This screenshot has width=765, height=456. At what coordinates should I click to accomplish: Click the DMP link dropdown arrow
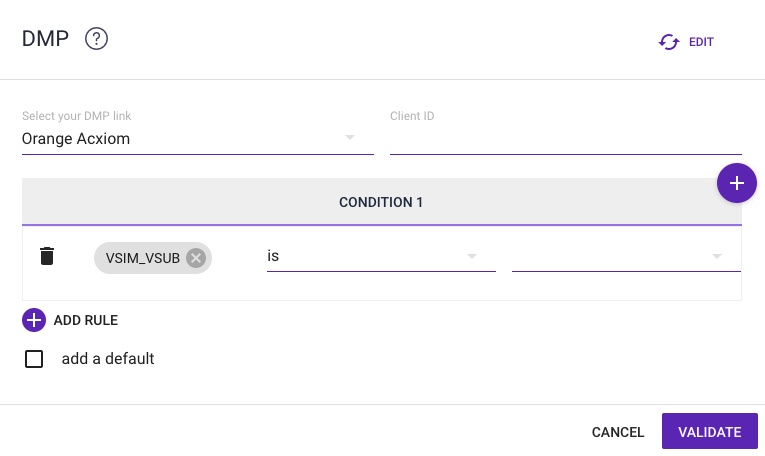350,138
